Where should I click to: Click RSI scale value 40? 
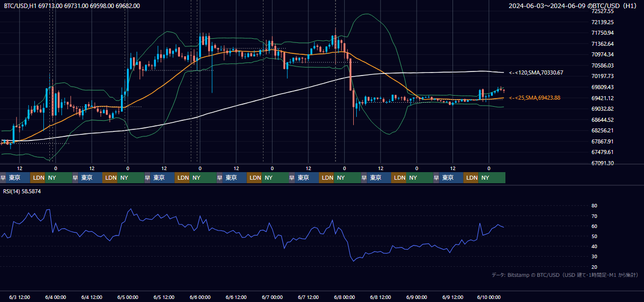click(595, 247)
